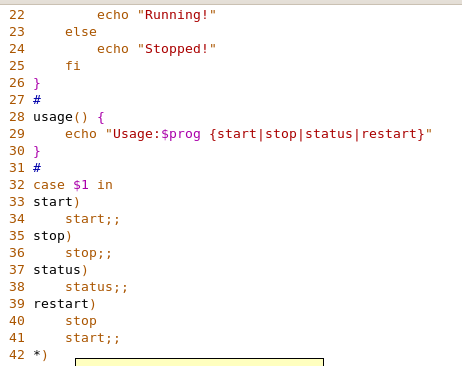Click the fi keyword on line 25
Viewport: 462px width, 366px height.
coord(73,66)
